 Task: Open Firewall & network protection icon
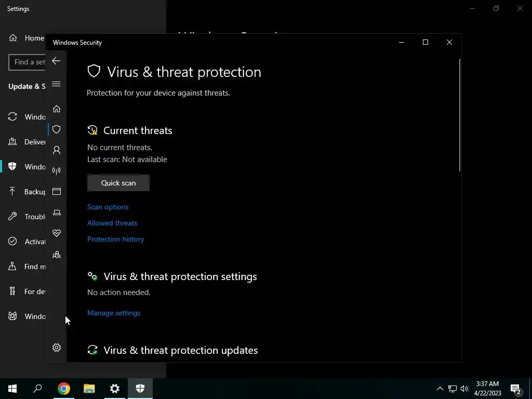[x=56, y=170]
